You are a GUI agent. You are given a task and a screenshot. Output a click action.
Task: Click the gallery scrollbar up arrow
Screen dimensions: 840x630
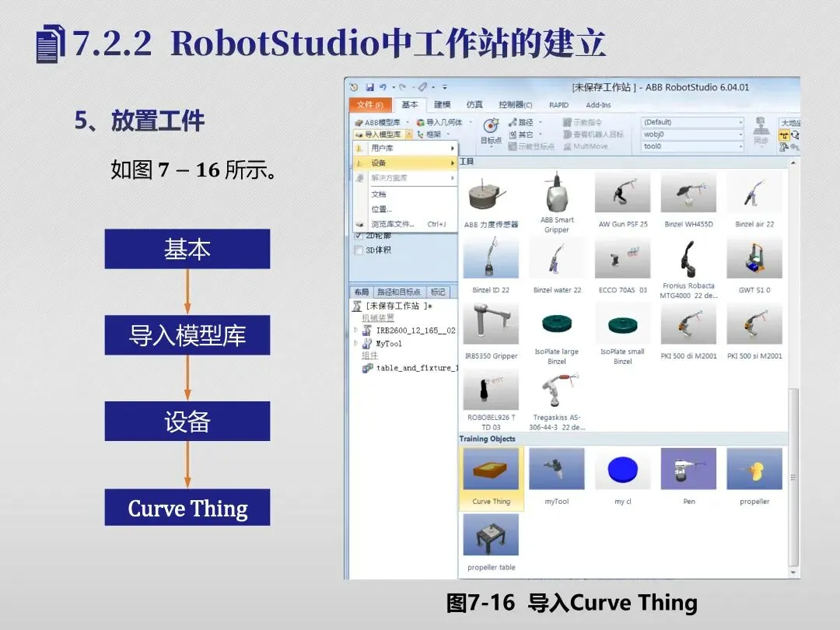(793, 162)
